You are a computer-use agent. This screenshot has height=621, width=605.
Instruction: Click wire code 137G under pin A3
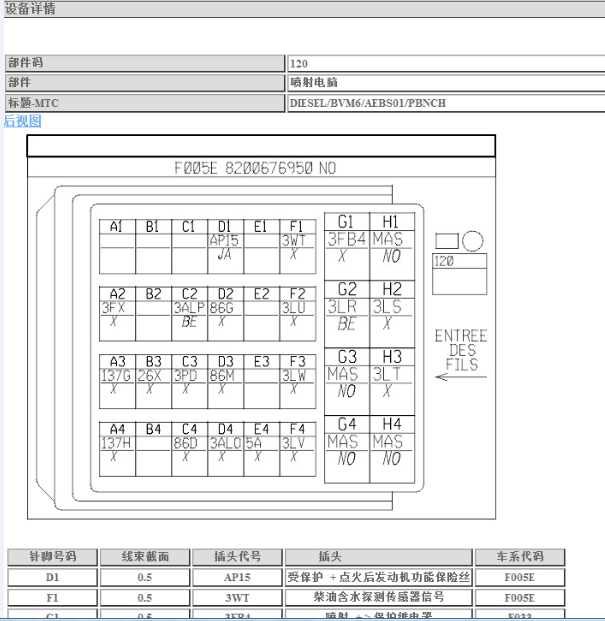pyautogui.click(x=116, y=375)
